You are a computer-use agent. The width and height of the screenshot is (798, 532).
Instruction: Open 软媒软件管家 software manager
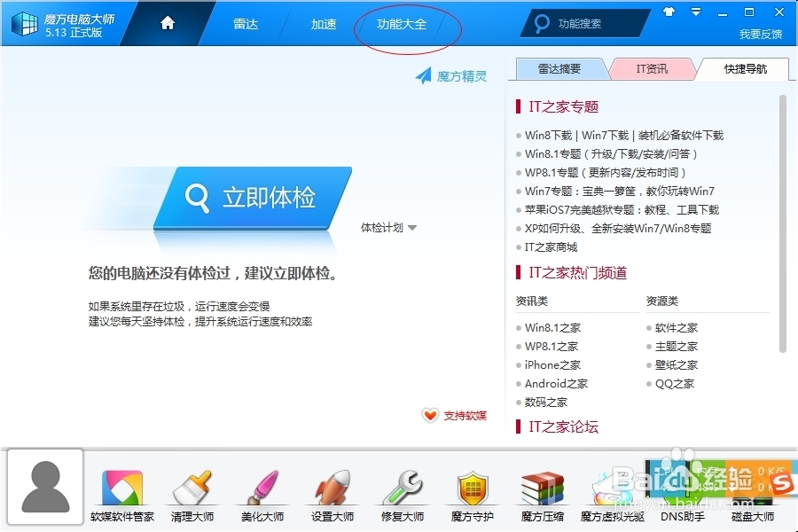[x=122, y=488]
